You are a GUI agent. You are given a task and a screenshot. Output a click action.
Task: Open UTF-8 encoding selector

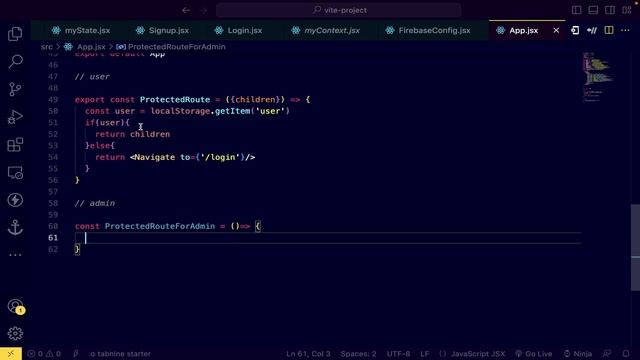[398, 354]
